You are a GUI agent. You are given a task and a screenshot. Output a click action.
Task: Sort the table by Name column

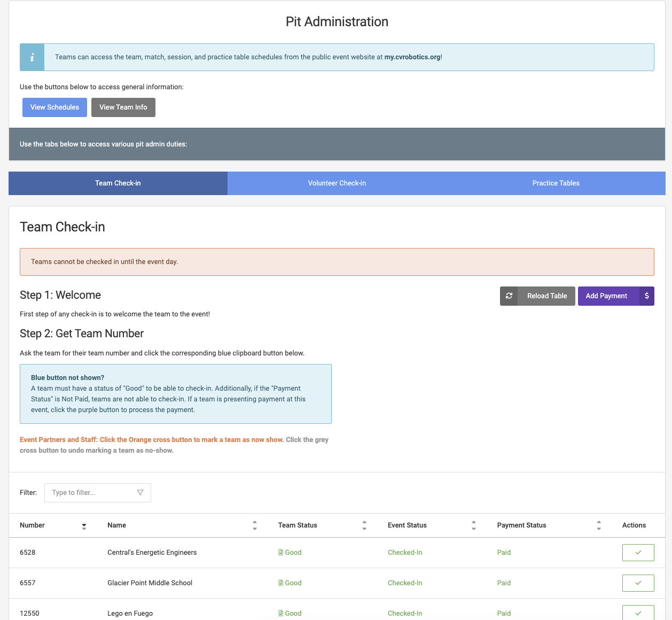tap(255, 526)
